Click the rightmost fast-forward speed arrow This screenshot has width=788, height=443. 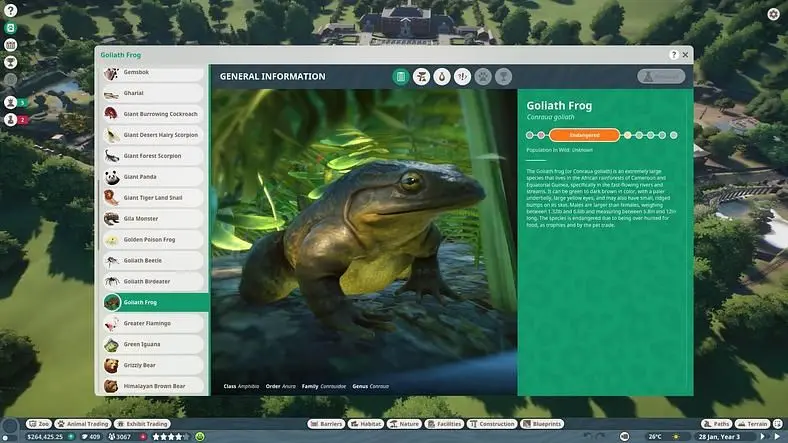pyautogui.click(x=778, y=436)
